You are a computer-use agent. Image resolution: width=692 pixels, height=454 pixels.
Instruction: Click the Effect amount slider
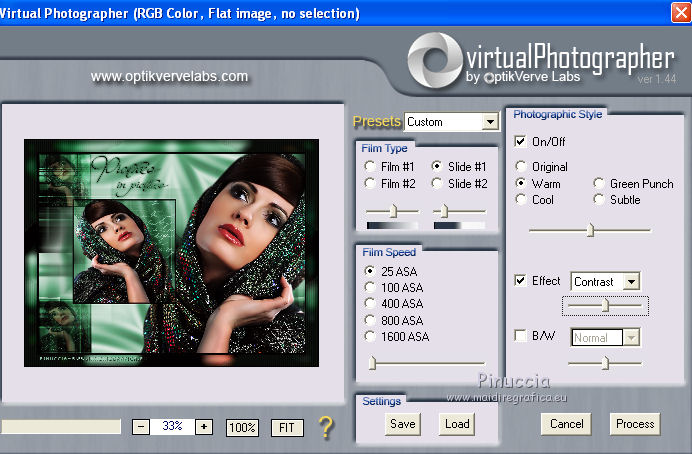pyautogui.click(x=605, y=305)
